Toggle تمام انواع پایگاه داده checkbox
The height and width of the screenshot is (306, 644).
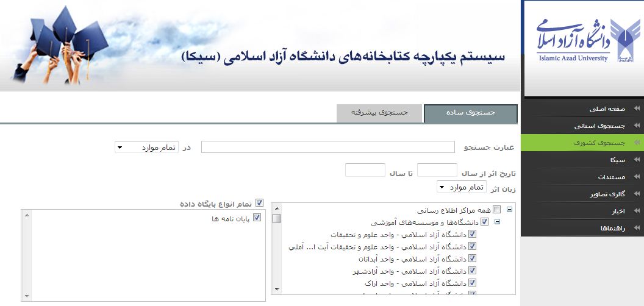tap(259, 203)
